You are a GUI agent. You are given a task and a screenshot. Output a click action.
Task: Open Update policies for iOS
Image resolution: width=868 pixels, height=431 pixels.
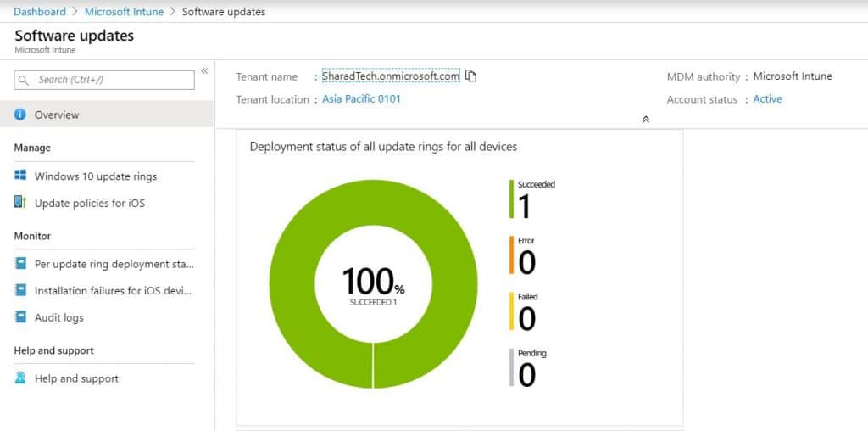pyautogui.click(x=90, y=204)
